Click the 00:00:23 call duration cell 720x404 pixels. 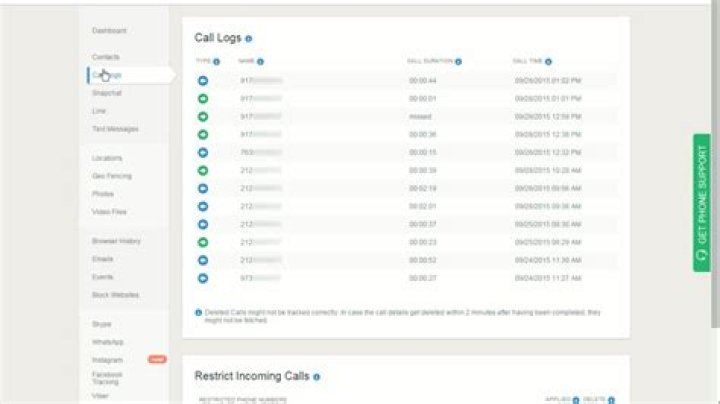(x=422, y=242)
